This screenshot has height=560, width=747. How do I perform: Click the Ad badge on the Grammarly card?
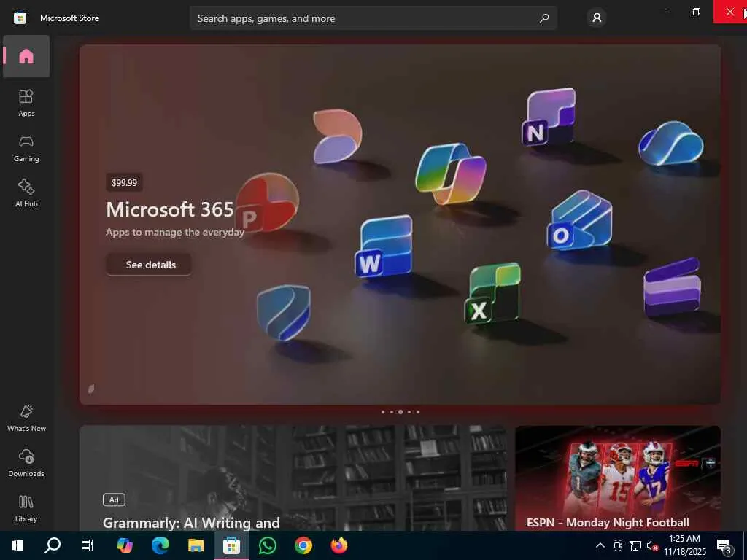tap(114, 499)
